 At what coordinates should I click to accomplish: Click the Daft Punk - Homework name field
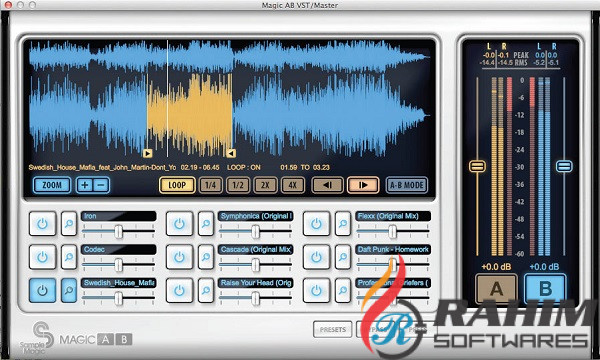point(393,249)
